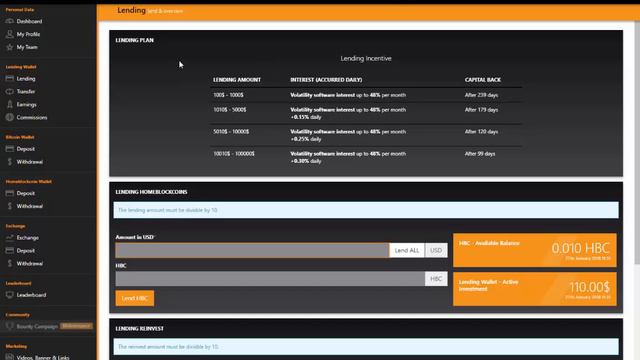
Task: Open the Lending page link
Action: pos(26,78)
